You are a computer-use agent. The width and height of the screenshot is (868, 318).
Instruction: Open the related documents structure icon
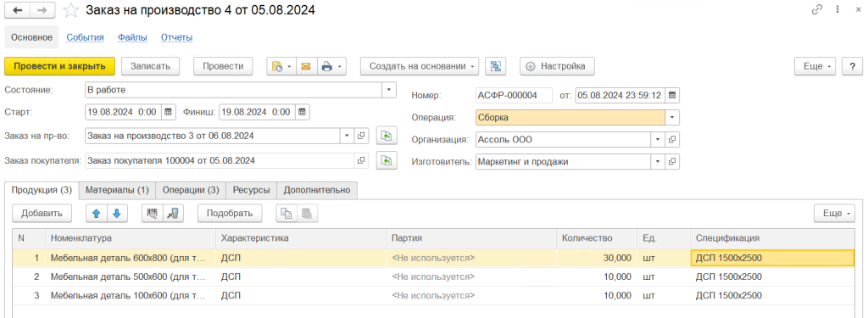point(495,66)
